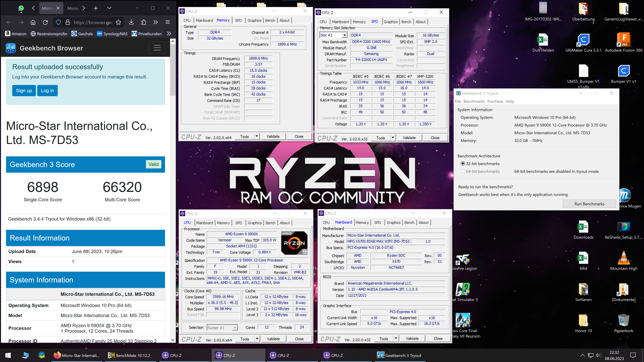Image resolution: width=644 pixels, height=362 pixels.
Task: Open the Geekbench Browser hamburger menu
Action: (x=157, y=48)
